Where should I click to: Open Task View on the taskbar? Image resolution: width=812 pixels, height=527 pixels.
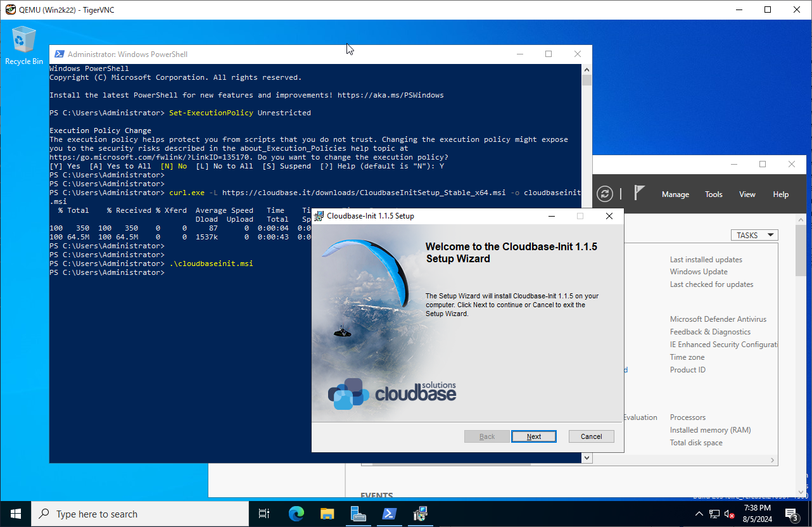pos(265,514)
